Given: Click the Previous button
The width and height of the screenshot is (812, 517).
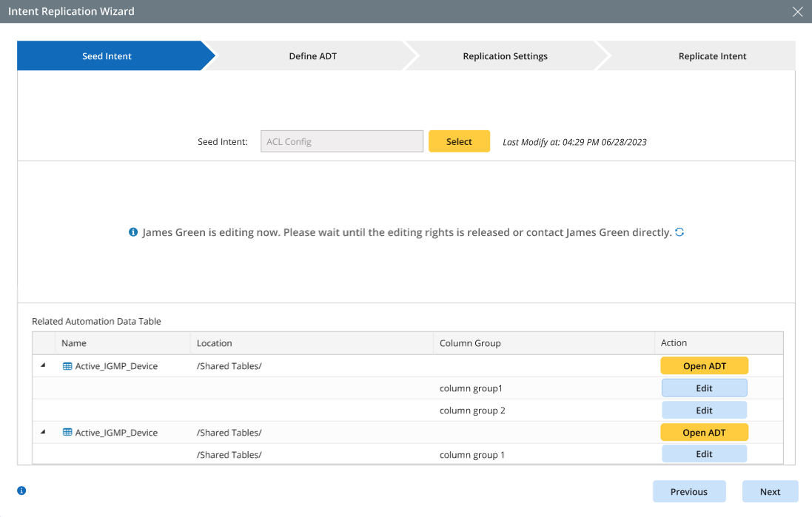Looking at the screenshot, I should click(688, 492).
